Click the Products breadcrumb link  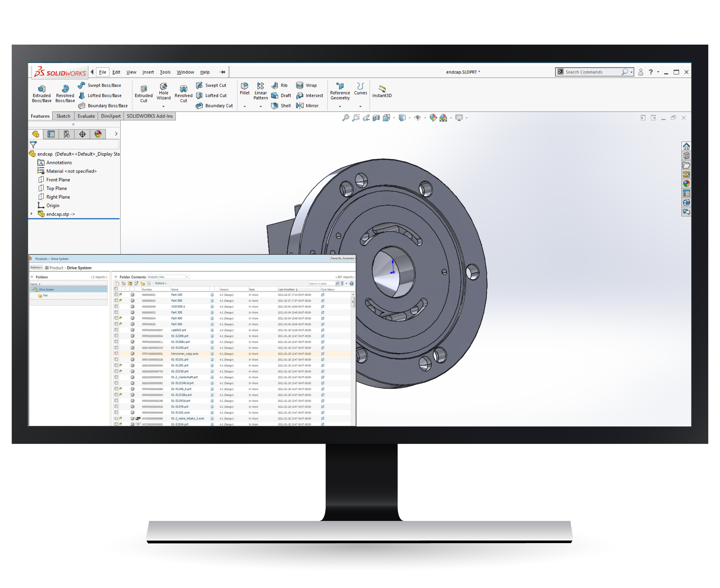tap(41, 259)
